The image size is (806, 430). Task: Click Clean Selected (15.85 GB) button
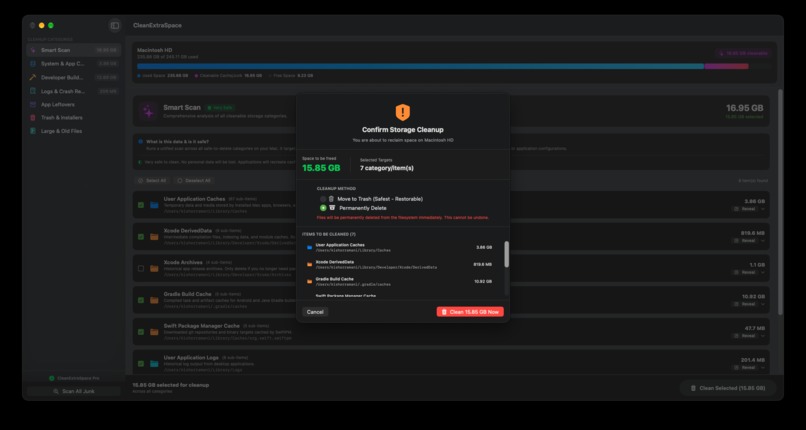tap(728, 388)
